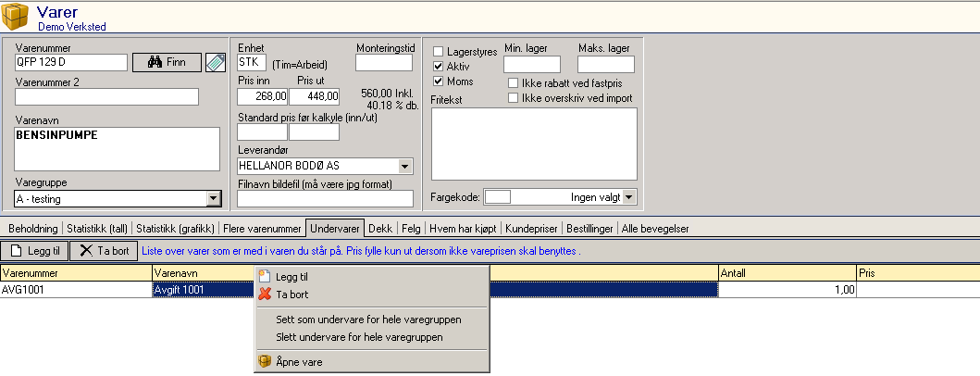Uncheck the Aktiv checkbox

[x=438, y=67]
